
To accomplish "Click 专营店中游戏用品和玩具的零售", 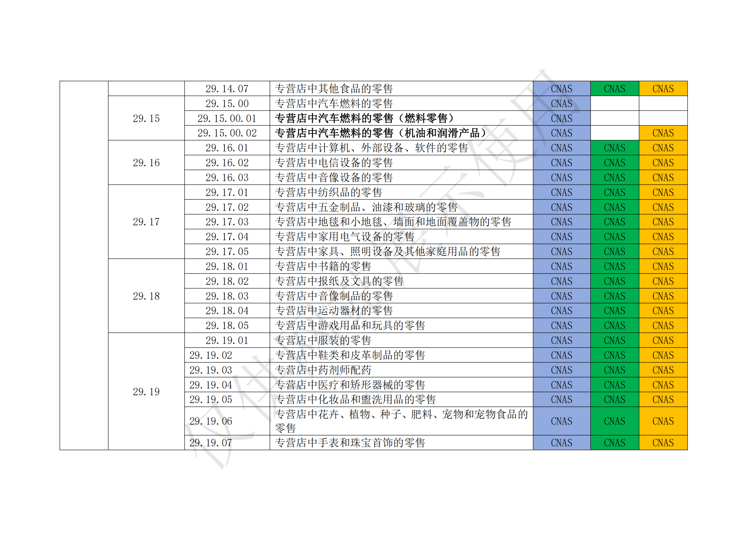I will tap(350, 325).
